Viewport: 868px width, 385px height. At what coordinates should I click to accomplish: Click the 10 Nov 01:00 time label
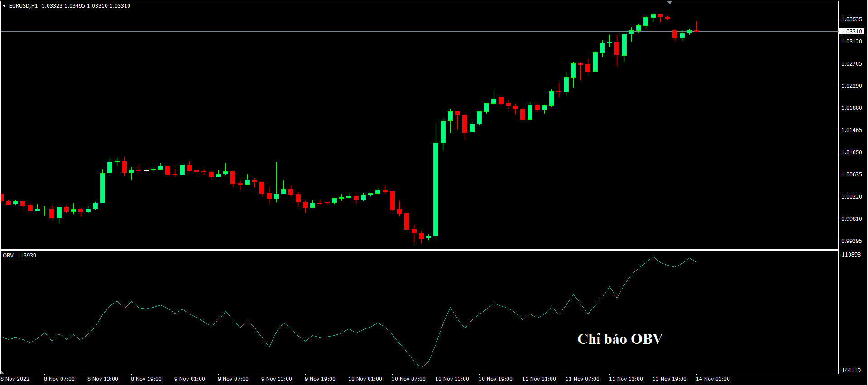tap(365, 379)
